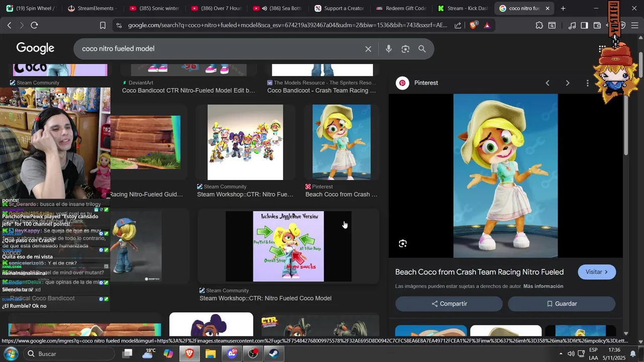This screenshot has width=644, height=362.
Task: Close the coco nitro fueled tab
Action: tap(547, 8)
